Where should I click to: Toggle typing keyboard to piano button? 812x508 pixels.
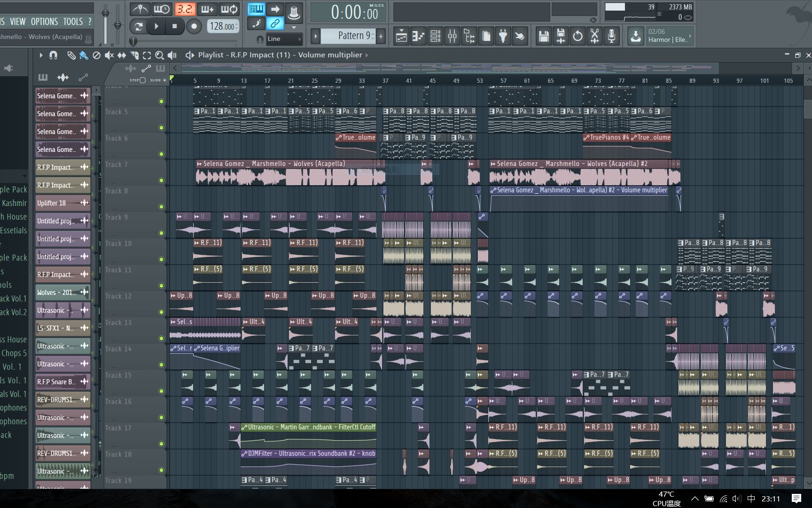pyautogui.click(x=256, y=9)
